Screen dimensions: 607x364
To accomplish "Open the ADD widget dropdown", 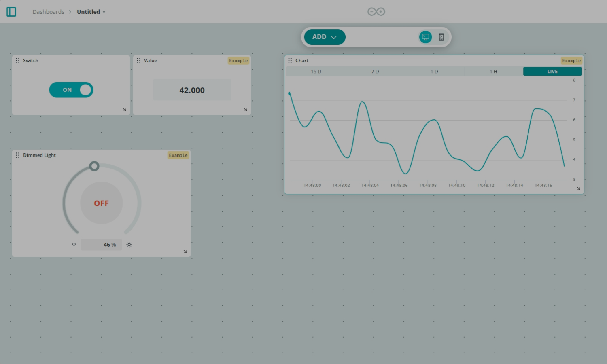I will 325,37.
